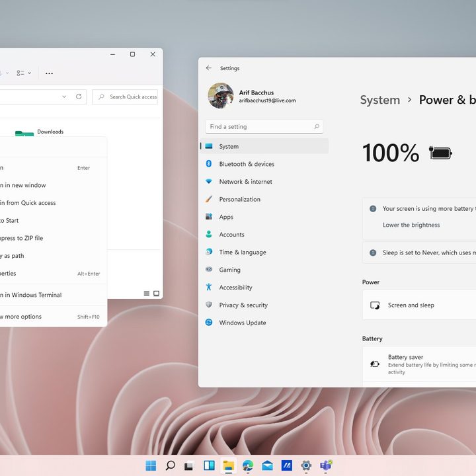Open Bluetooth & devices settings
Viewport: 476px width, 476px height.
point(264,164)
